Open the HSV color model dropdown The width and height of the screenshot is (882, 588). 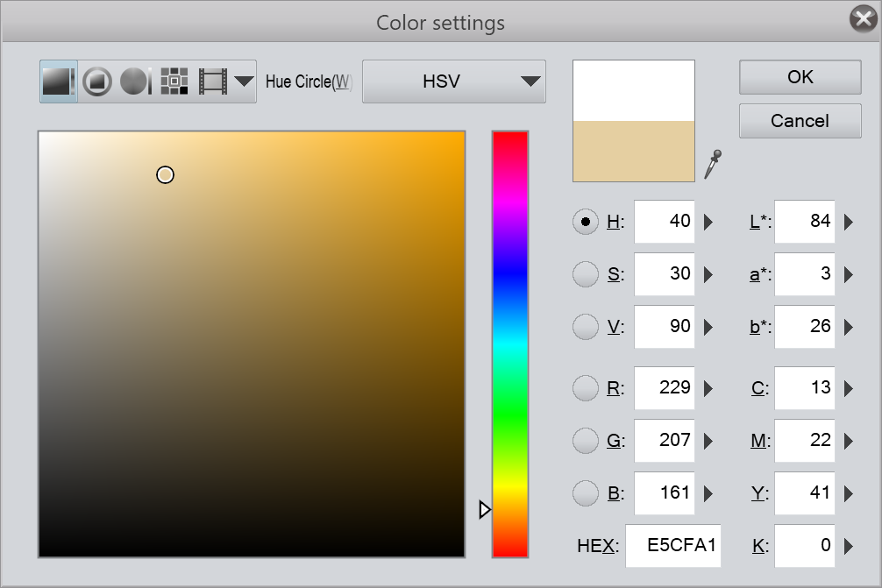coord(454,81)
